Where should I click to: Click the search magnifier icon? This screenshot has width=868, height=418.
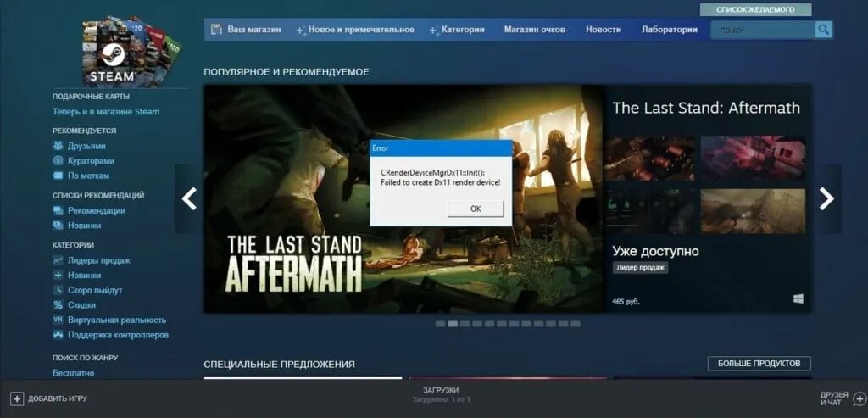point(823,30)
